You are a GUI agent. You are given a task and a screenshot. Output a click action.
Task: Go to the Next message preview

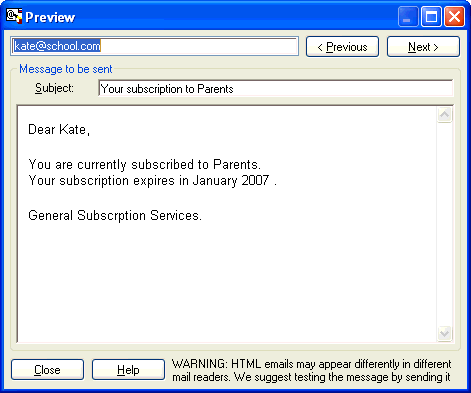tap(423, 47)
